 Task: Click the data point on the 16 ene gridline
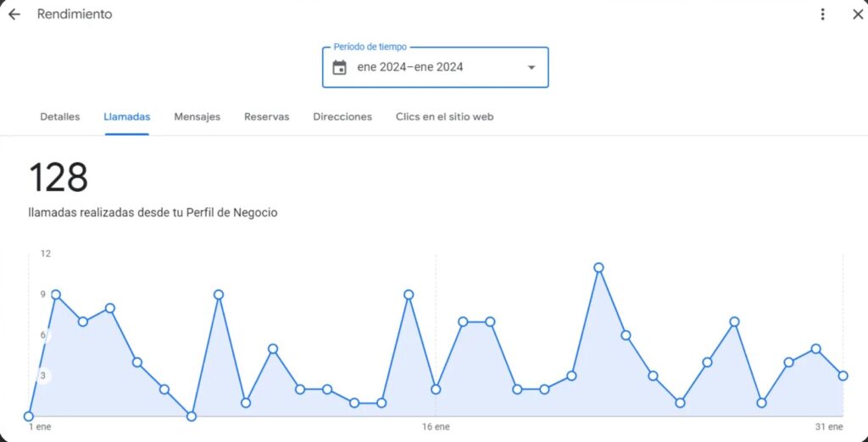[436, 389]
